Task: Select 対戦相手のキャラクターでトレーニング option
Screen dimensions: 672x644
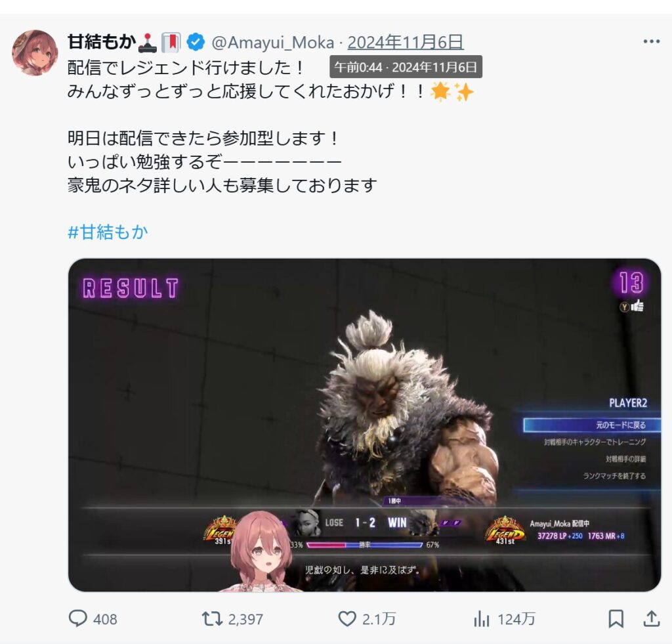Action: tap(595, 442)
